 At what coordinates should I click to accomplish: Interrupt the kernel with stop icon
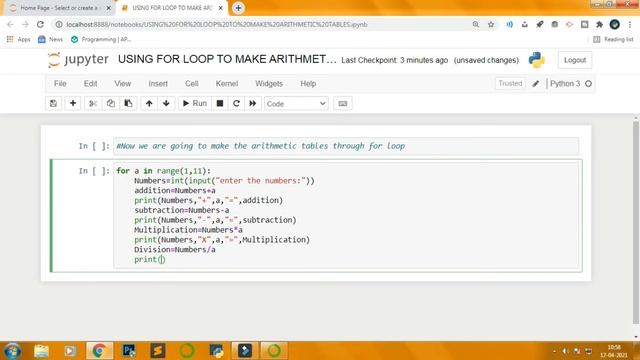click(x=220, y=104)
